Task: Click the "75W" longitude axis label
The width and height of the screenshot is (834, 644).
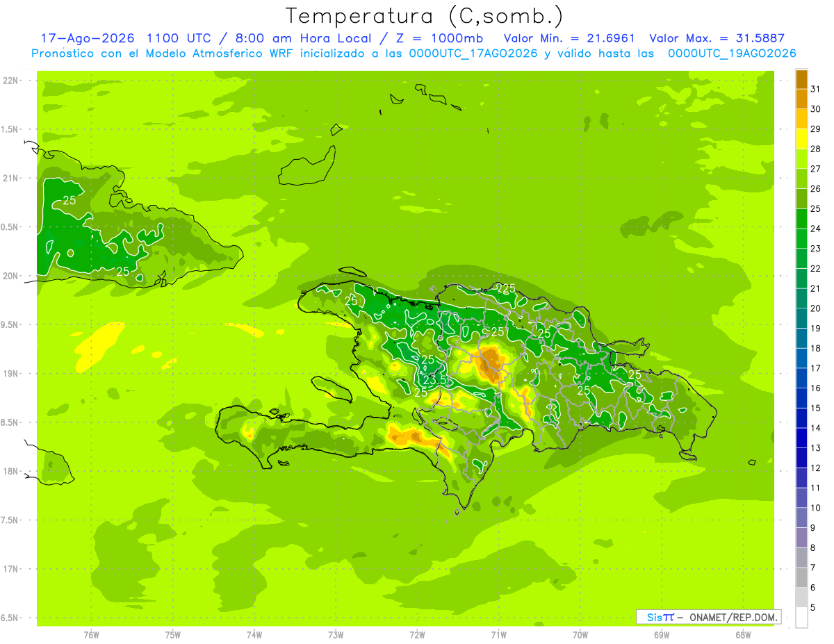Action: click(173, 635)
